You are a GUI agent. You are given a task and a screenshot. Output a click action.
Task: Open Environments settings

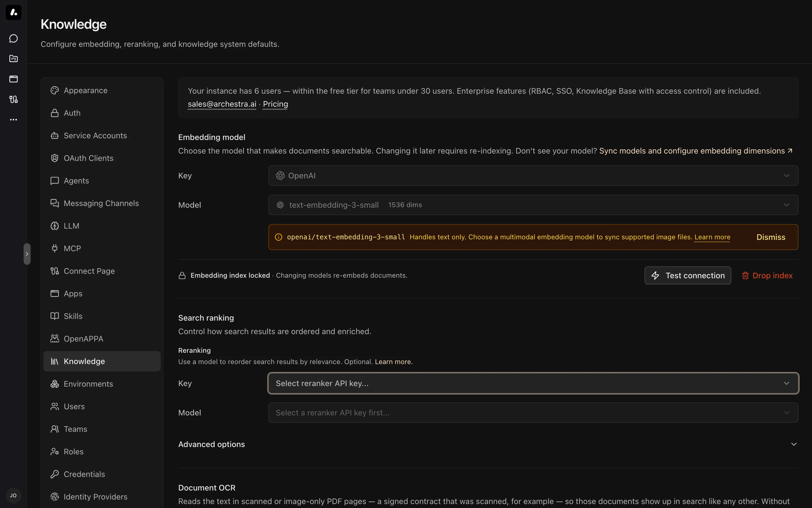[x=102, y=384]
